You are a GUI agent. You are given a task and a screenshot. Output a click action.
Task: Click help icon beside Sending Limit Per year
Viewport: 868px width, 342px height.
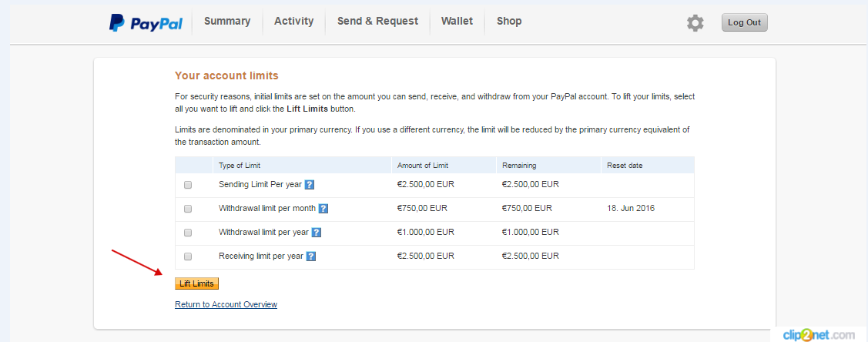(310, 185)
